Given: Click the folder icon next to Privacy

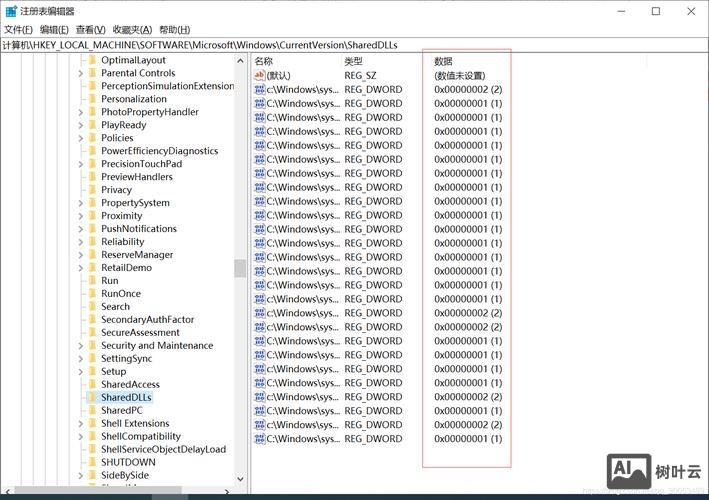Looking at the screenshot, I should click(92, 190).
